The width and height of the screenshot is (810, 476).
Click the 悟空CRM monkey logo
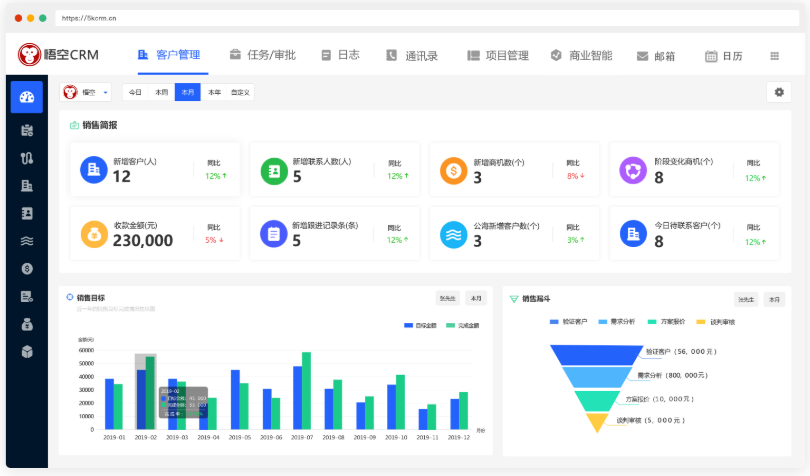click(x=29, y=54)
